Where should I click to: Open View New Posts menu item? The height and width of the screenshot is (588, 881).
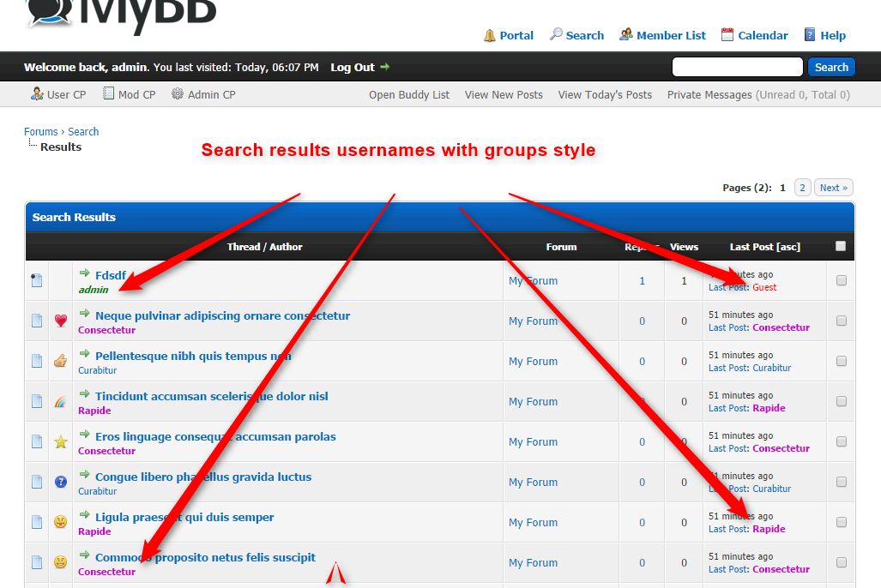504,95
